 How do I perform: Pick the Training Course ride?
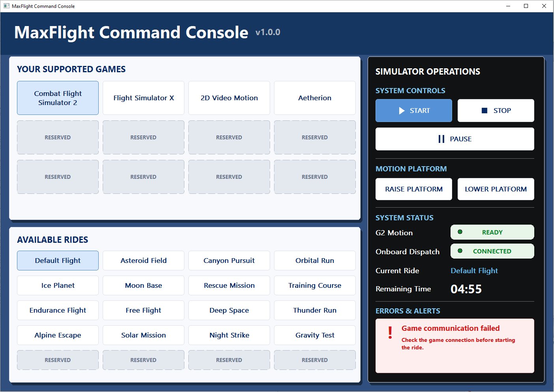[x=315, y=285]
